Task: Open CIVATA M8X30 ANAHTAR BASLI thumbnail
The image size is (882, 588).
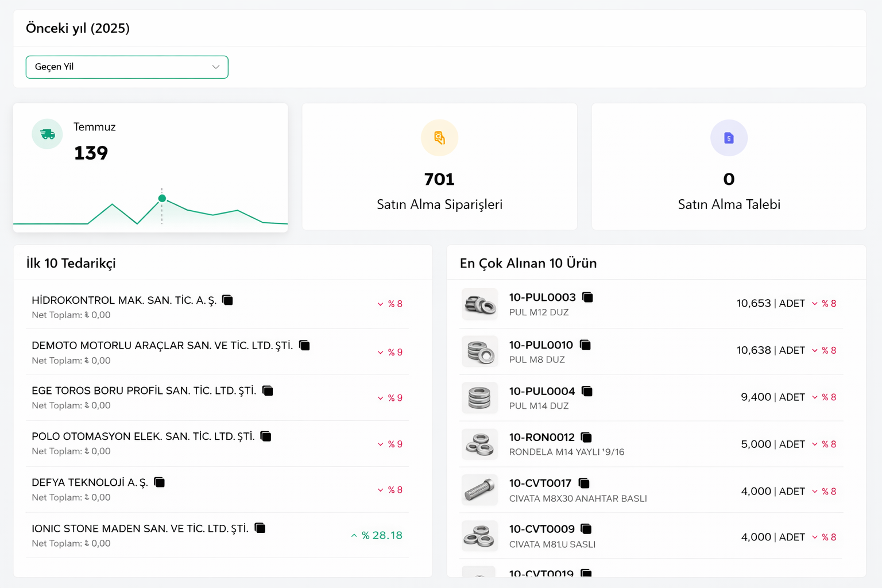Action: (x=479, y=490)
